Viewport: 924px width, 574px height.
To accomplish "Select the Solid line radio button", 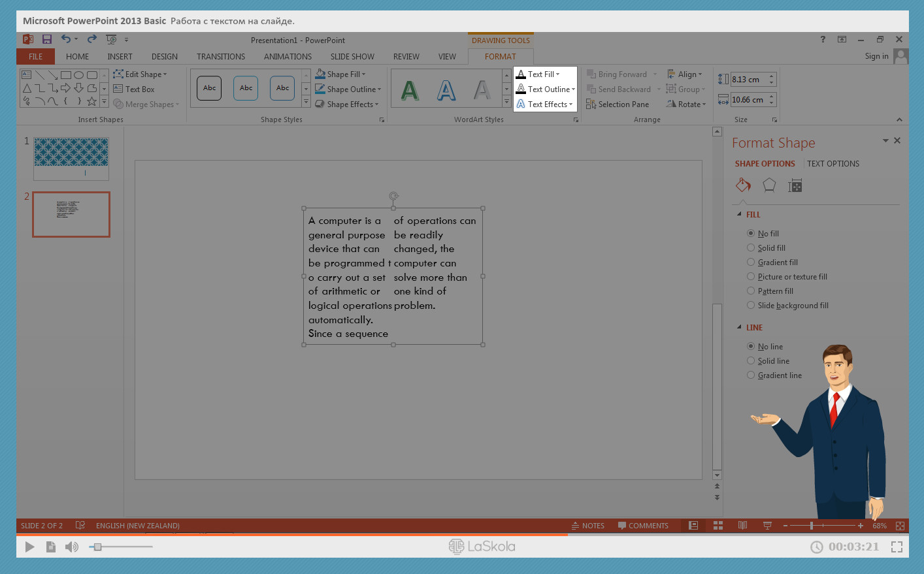I will pos(751,361).
